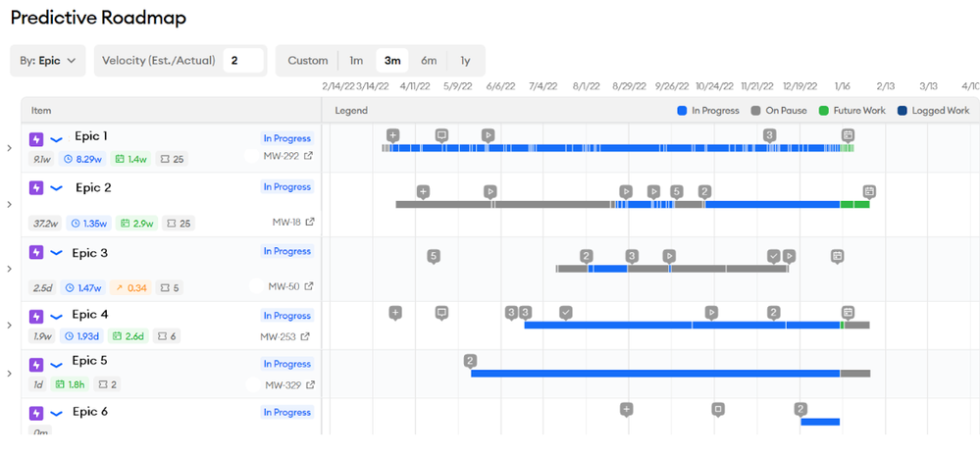The height and width of the screenshot is (455, 980).
Task: Click the 2 marker on Epic 6 timeline
Action: 800,409
